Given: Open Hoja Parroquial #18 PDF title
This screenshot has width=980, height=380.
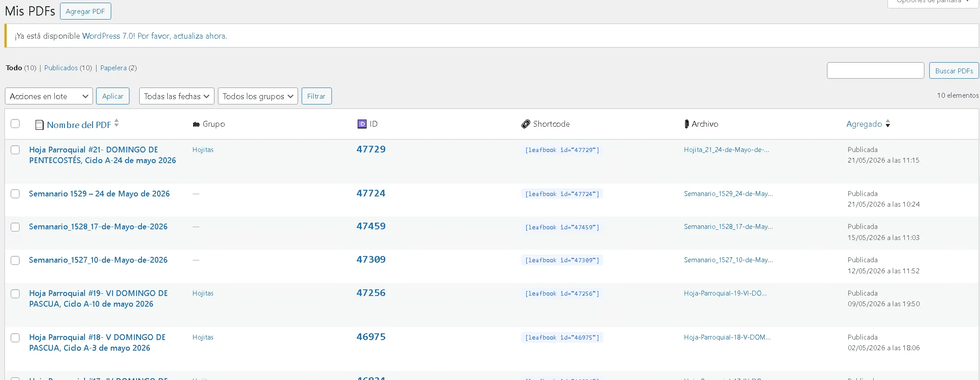Looking at the screenshot, I should [x=97, y=343].
